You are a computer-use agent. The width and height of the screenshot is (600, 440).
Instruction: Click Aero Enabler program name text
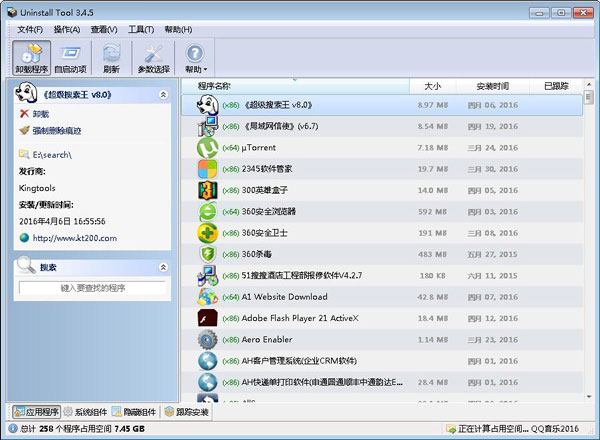pos(267,339)
